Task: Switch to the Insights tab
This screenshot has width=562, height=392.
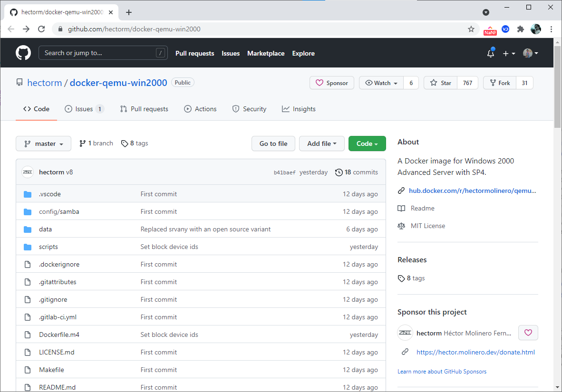Action: point(299,109)
